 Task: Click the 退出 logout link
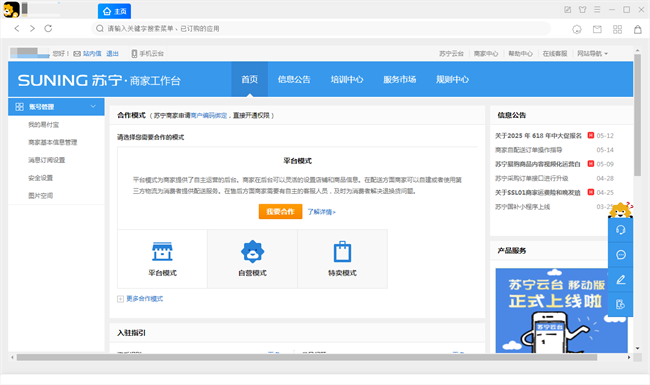click(112, 53)
